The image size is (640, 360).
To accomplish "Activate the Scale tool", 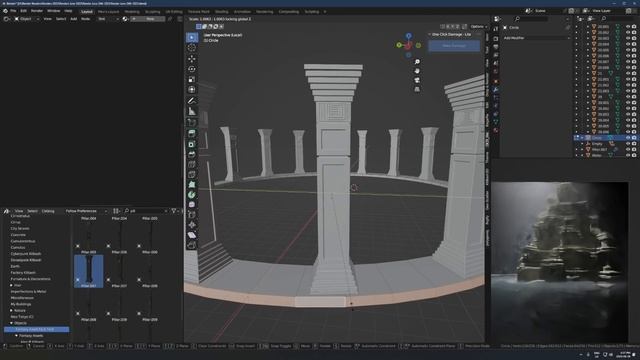I will (x=192, y=80).
